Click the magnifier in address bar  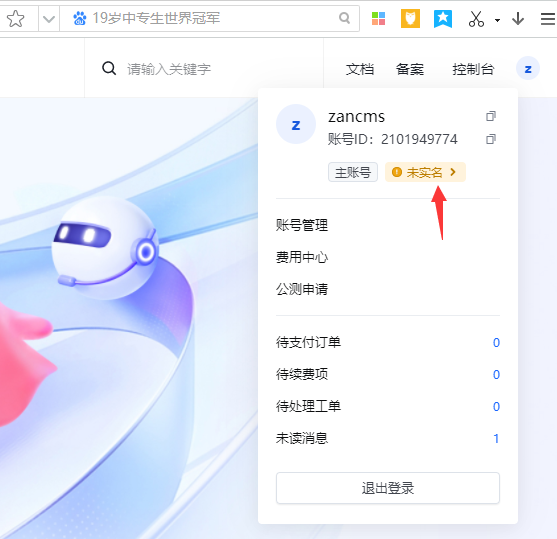[344, 18]
